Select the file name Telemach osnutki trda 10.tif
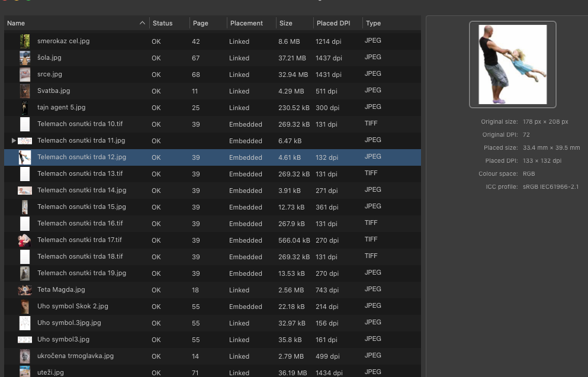The height and width of the screenshot is (377, 588). [x=80, y=124]
